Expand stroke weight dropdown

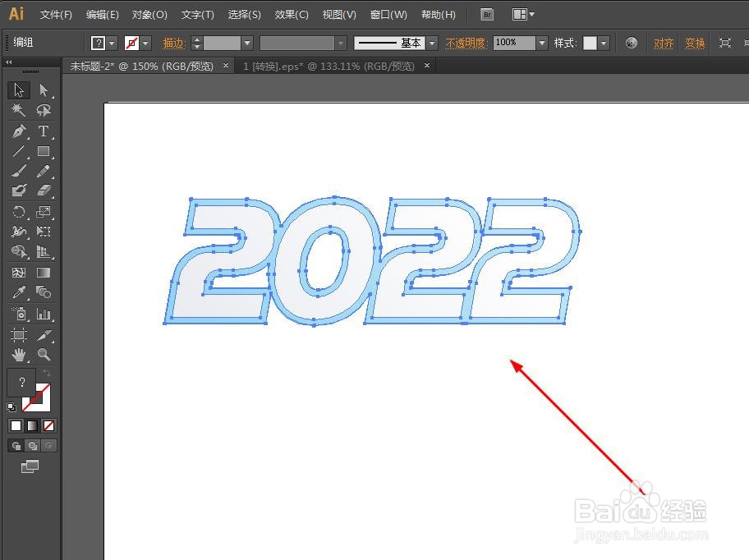point(247,44)
